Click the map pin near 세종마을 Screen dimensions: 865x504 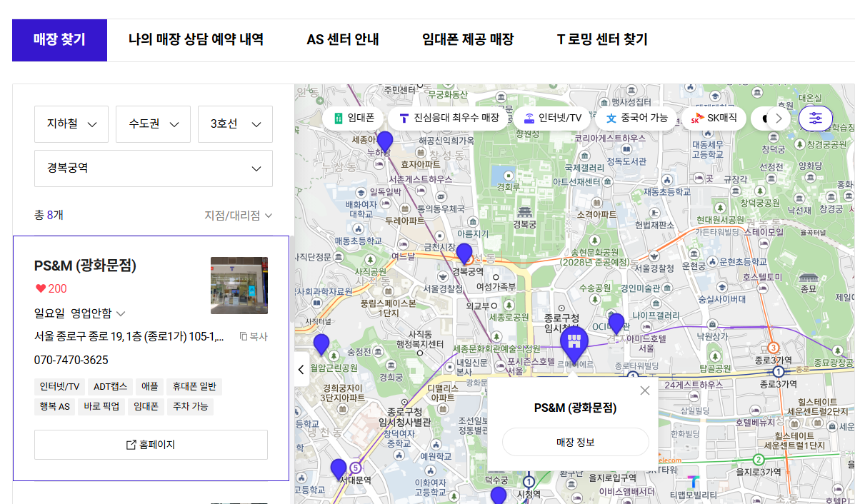click(385, 142)
